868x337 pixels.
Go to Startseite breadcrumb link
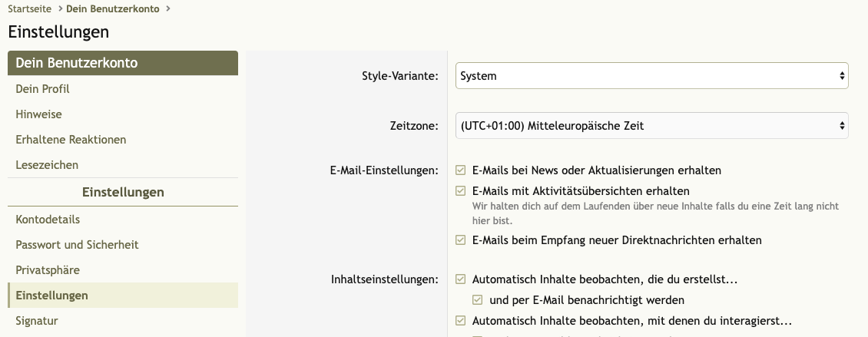(30, 9)
